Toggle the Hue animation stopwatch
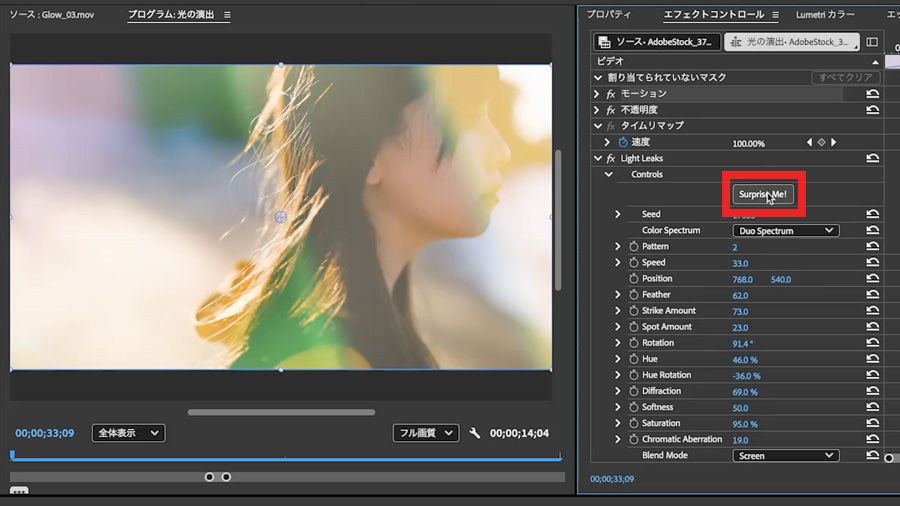 tap(633, 359)
